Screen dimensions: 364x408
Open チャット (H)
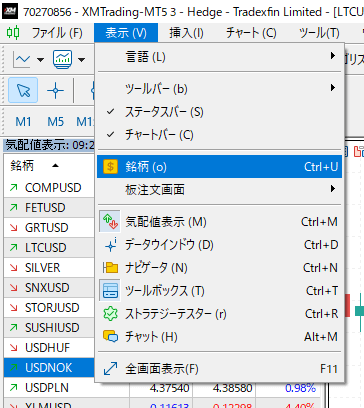(x=220, y=337)
